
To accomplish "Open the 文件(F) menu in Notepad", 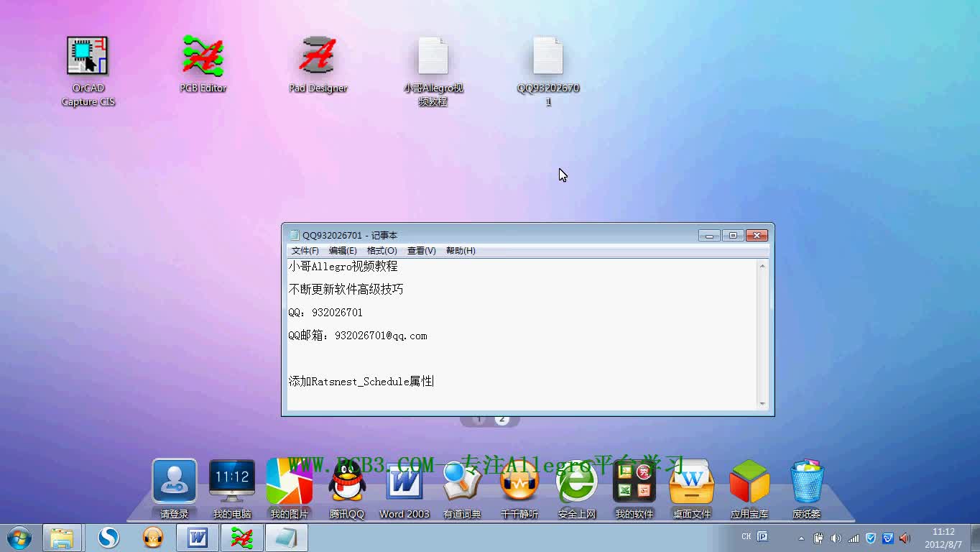I will (x=305, y=251).
